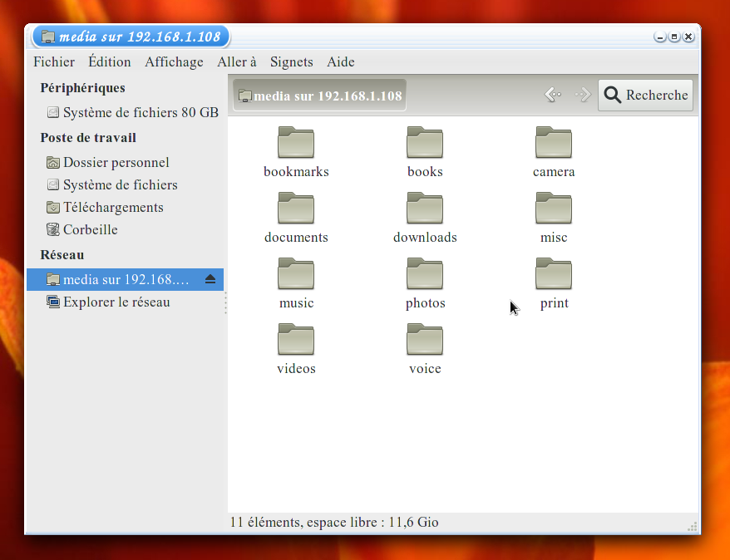The width and height of the screenshot is (730, 560).
Task: Open the books folder icon
Action: pyautogui.click(x=425, y=142)
